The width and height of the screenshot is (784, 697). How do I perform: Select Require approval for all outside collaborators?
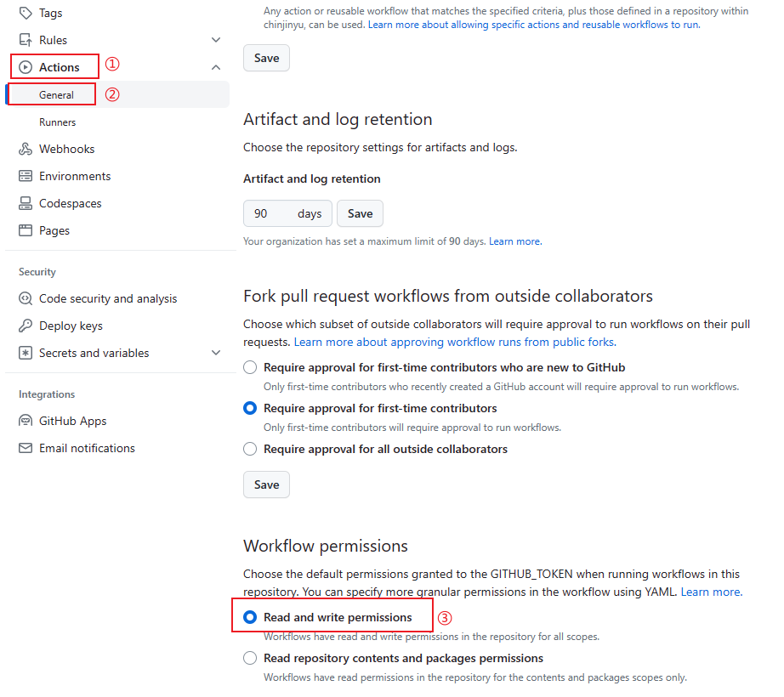[x=250, y=449]
